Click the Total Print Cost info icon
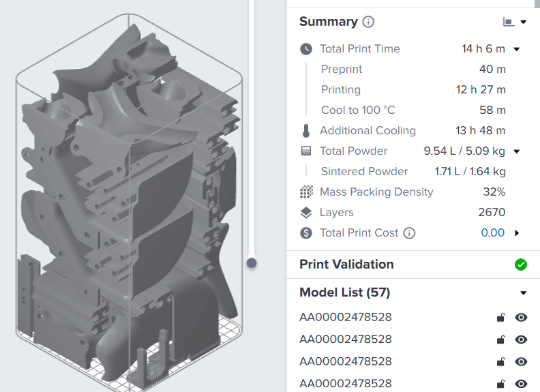This screenshot has width=540, height=392. (x=409, y=233)
